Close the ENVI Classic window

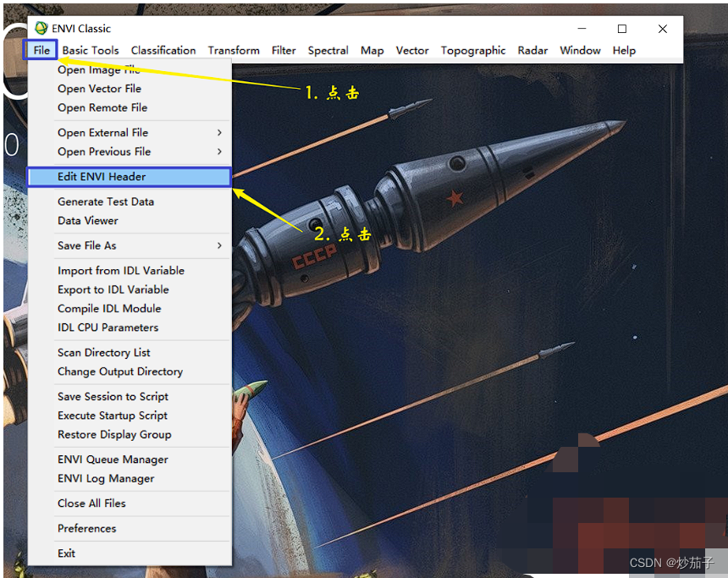[x=663, y=29]
